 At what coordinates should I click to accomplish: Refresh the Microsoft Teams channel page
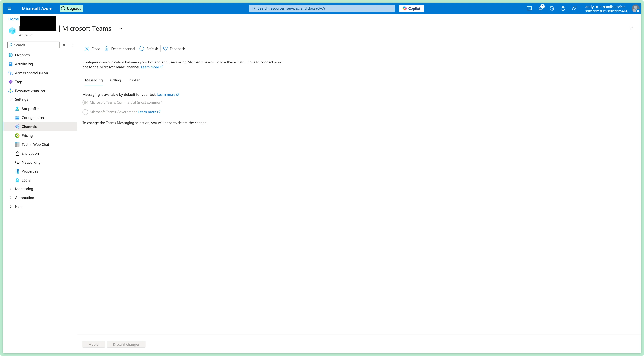[149, 49]
